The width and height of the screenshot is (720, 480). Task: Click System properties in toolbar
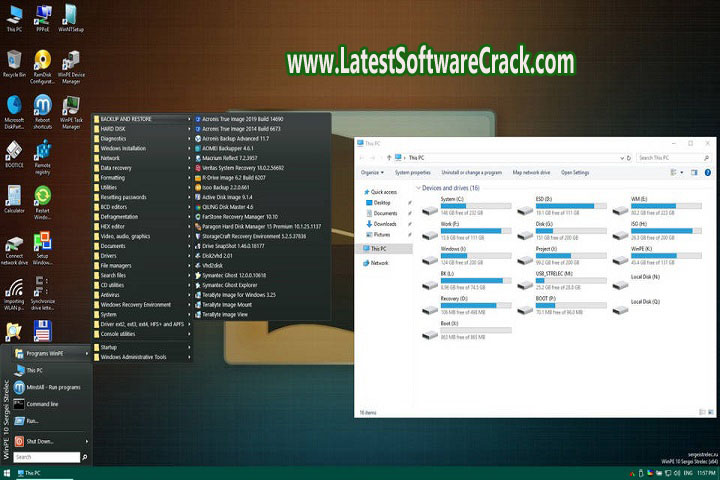click(413, 172)
